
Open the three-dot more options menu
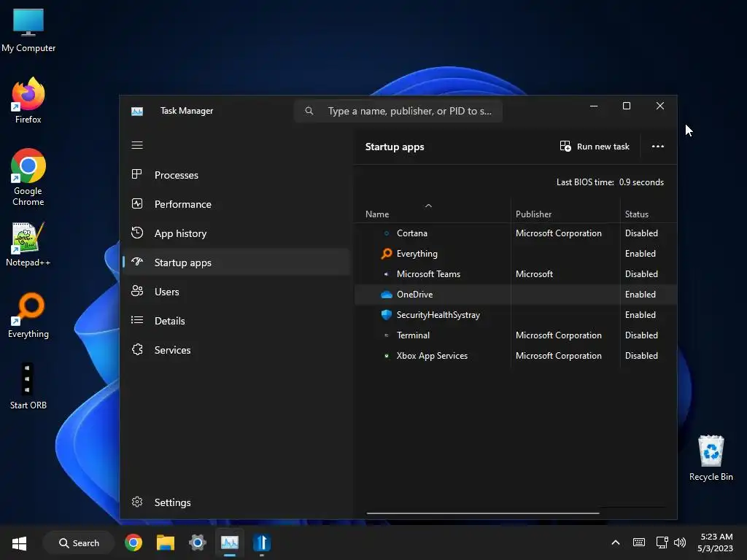point(658,146)
